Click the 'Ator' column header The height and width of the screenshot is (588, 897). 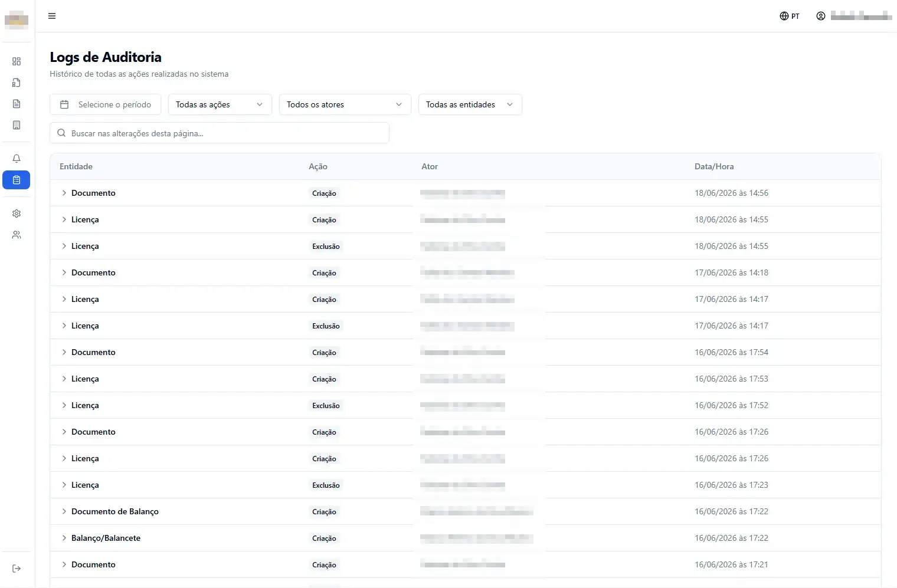(430, 166)
